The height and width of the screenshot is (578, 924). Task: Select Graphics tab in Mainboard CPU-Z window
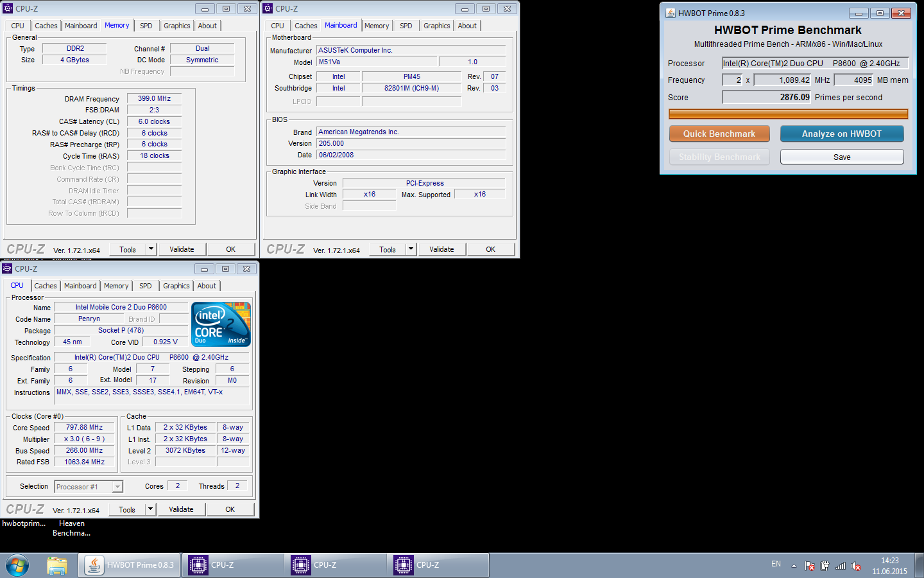pos(437,26)
